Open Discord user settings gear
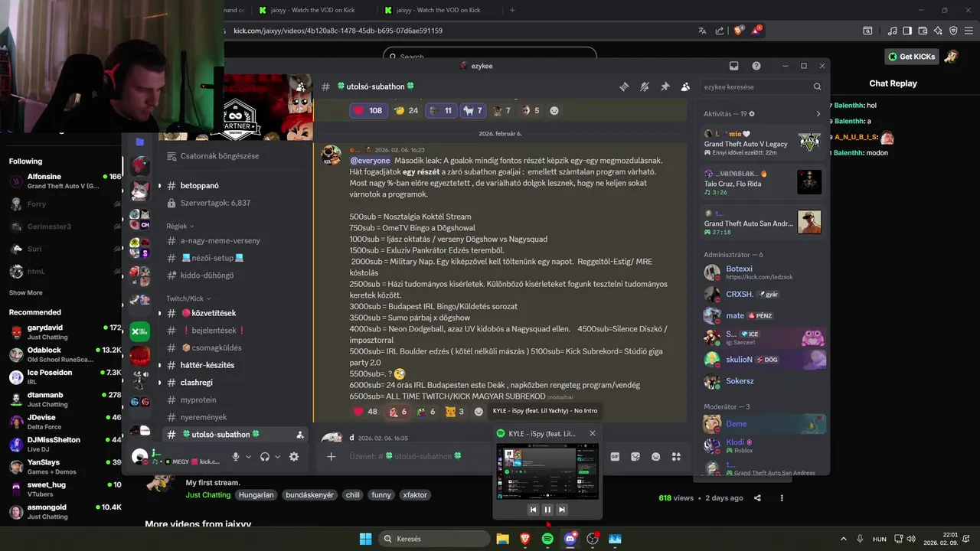980x551 pixels. (293, 457)
